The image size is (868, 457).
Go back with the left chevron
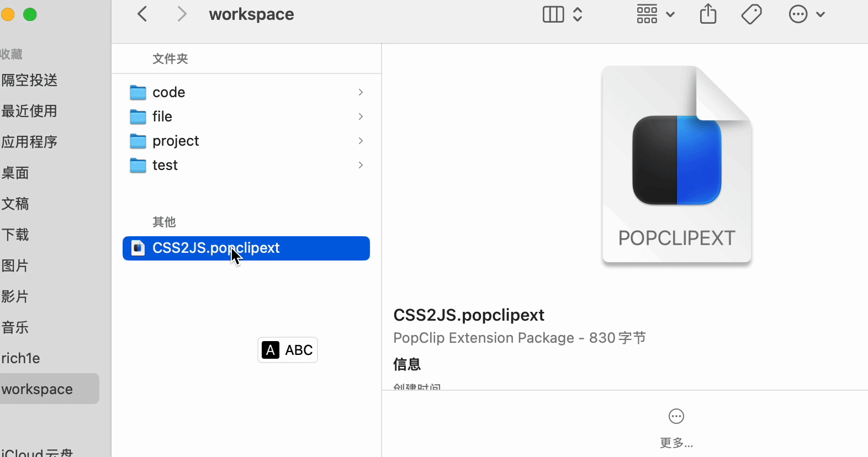142,14
